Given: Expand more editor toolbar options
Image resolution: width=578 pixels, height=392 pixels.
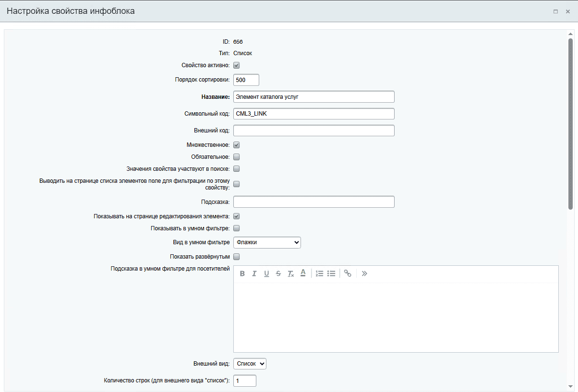Looking at the screenshot, I should pyautogui.click(x=364, y=273).
